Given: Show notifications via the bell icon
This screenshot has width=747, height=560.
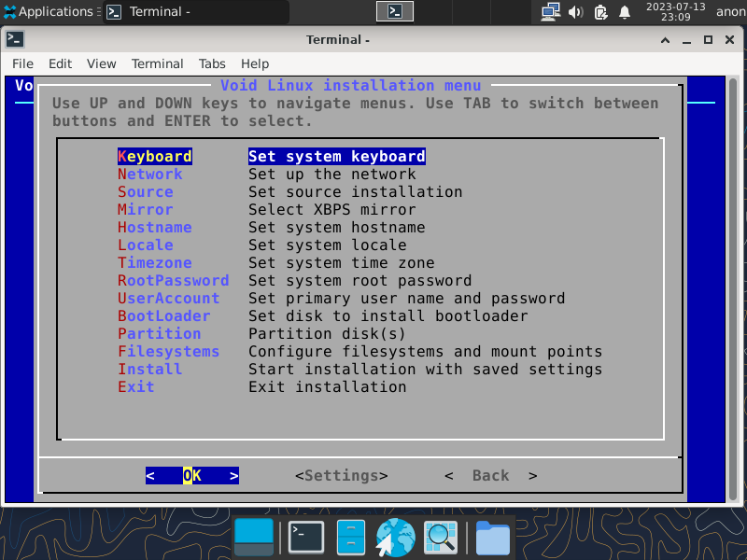Looking at the screenshot, I should point(625,12).
